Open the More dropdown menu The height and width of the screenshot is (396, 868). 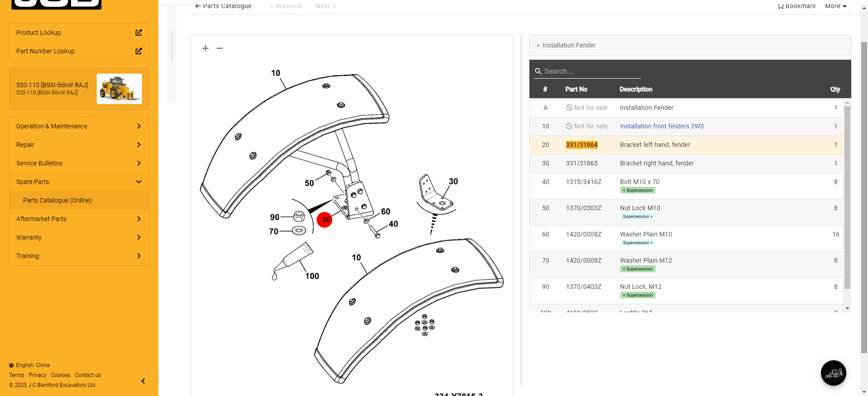(x=835, y=6)
